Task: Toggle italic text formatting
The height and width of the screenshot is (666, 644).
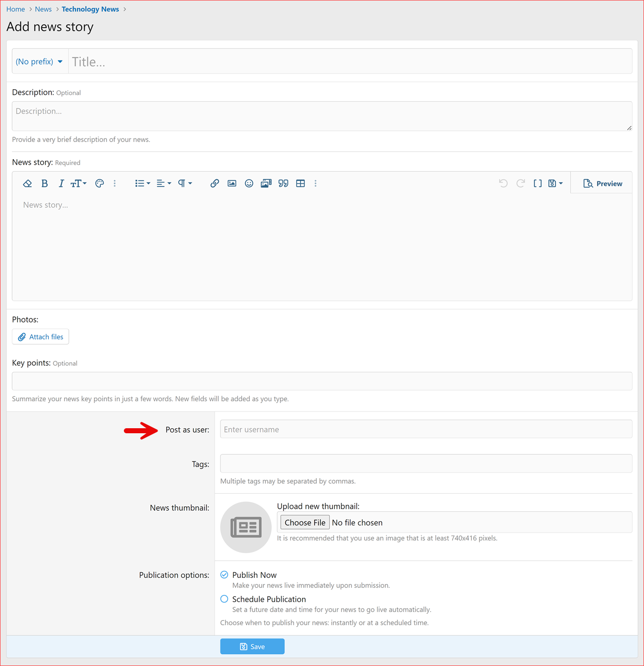Action: pyautogui.click(x=61, y=183)
